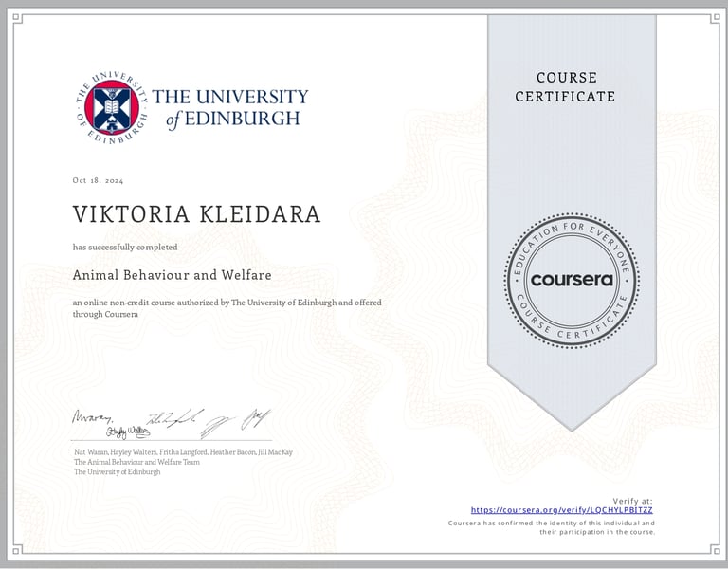Click the COURSE CERTIFICATE ribbon heading

pyautogui.click(x=566, y=87)
